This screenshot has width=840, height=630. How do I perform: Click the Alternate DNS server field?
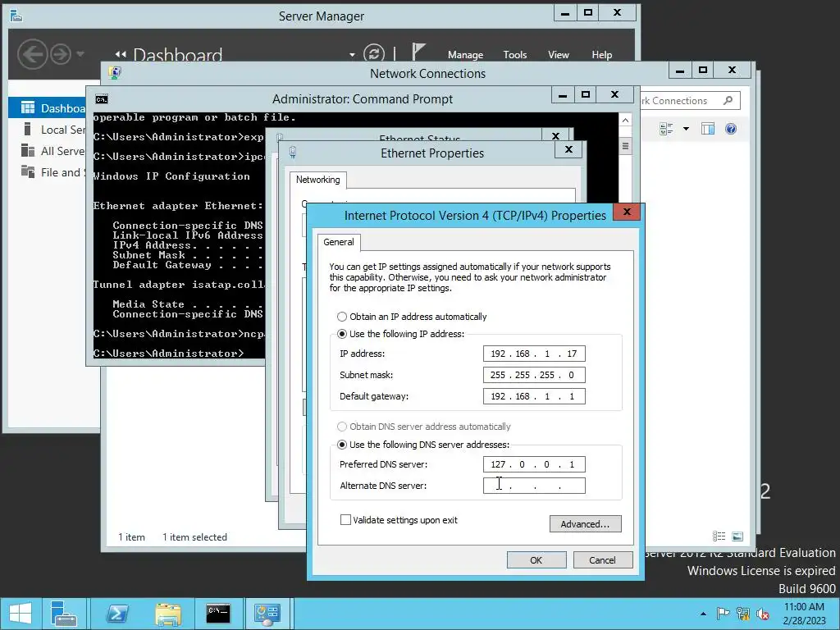coord(534,486)
